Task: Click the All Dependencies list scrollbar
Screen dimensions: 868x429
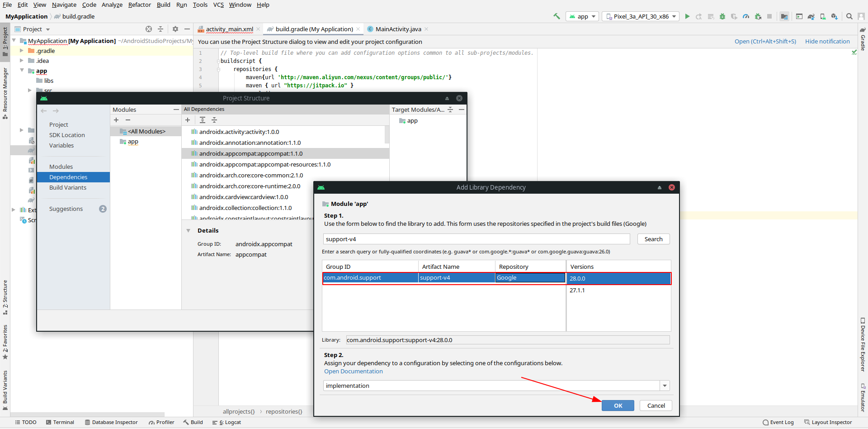Action: point(387,135)
